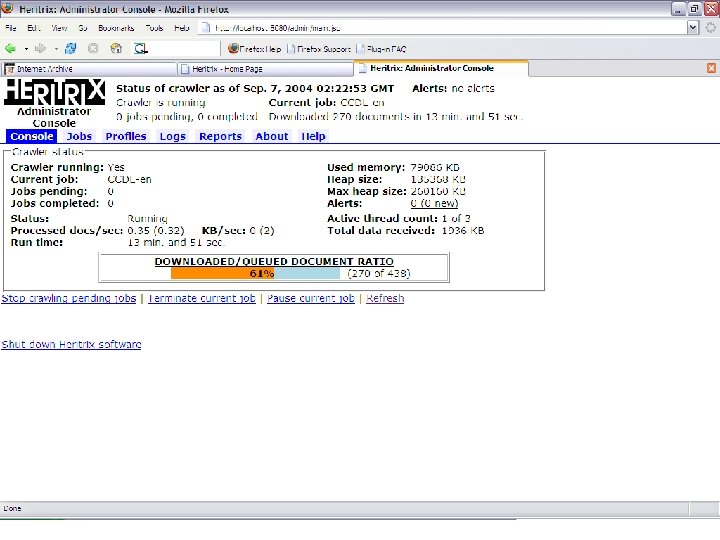Click the 'Crawler running:' label
This screenshot has height=540, width=720.
click(x=57, y=168)
